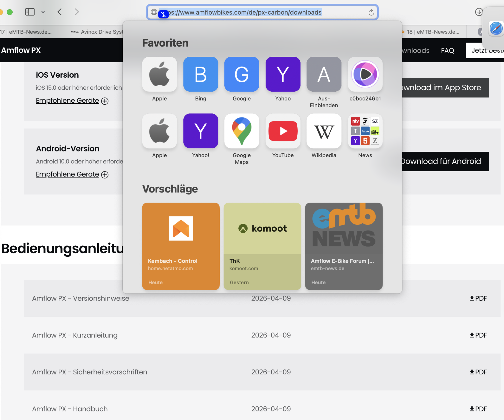Click the 'Vorschläge' section heading

(x=170, y=189)
